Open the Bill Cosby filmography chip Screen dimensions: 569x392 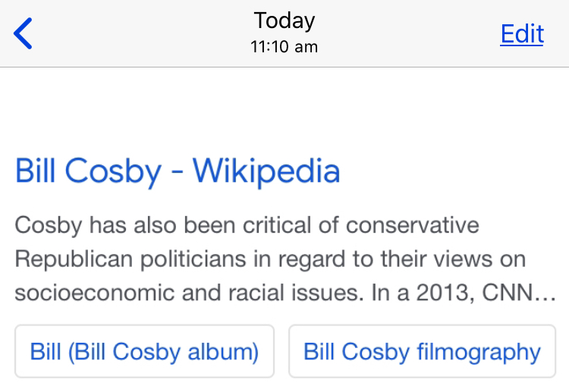click(x=422, y=352)
